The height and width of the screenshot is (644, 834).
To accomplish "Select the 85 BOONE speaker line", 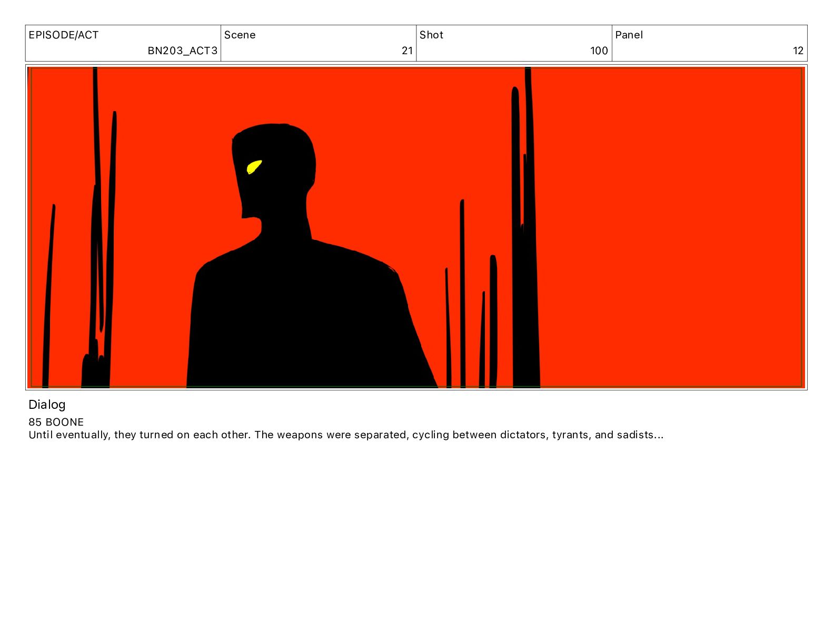I will 56,422.
